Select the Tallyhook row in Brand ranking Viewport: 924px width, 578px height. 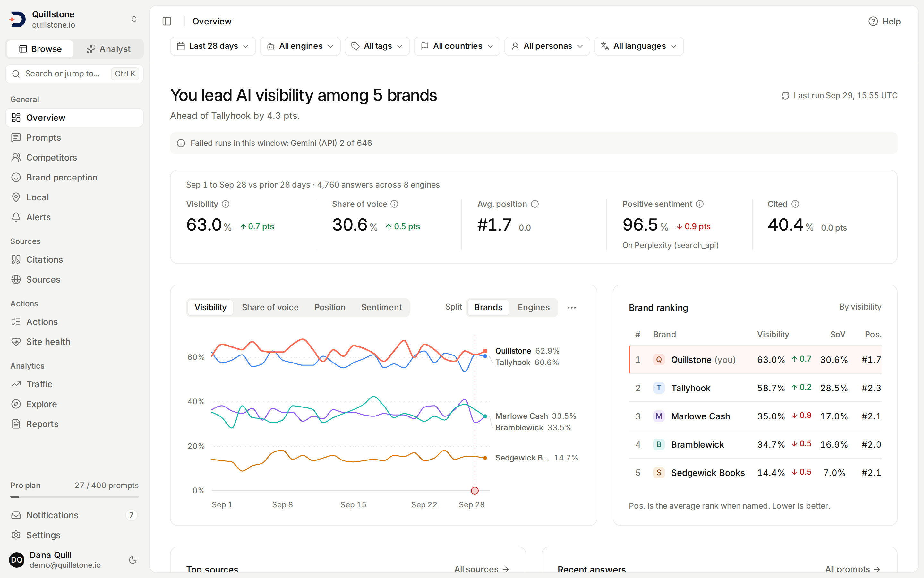point(755,388)
